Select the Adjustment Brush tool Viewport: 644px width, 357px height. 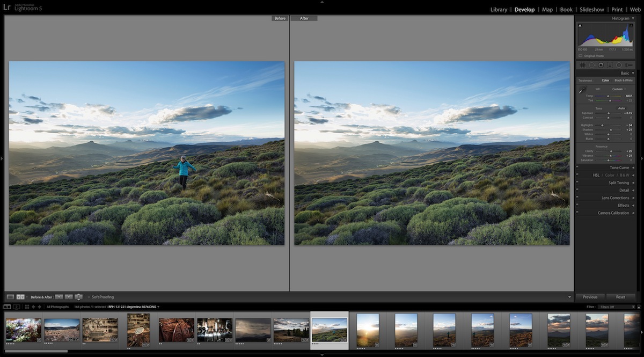(x=629, y=65)
